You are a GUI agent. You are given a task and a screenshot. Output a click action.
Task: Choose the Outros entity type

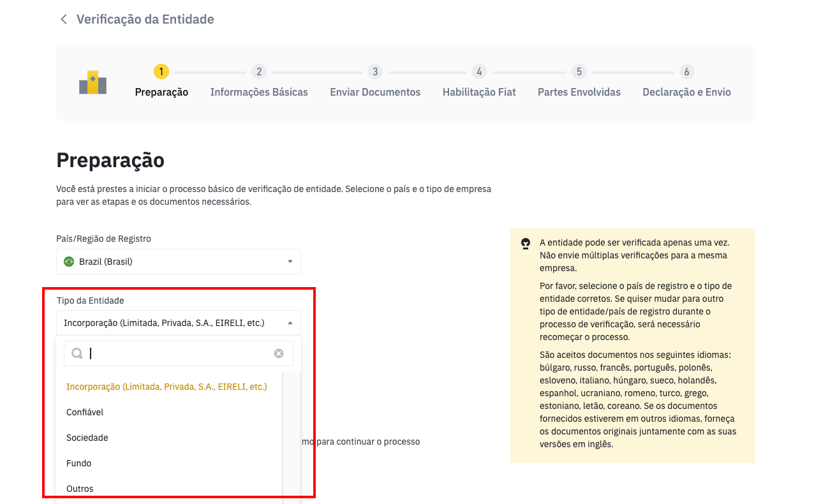tap(169, 489)
